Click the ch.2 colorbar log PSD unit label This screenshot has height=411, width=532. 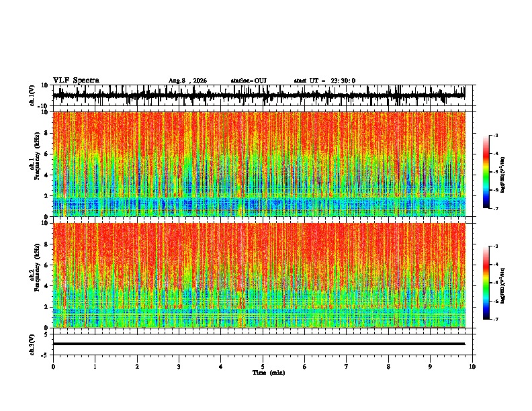pyautogui.click(x=503, y=285)
